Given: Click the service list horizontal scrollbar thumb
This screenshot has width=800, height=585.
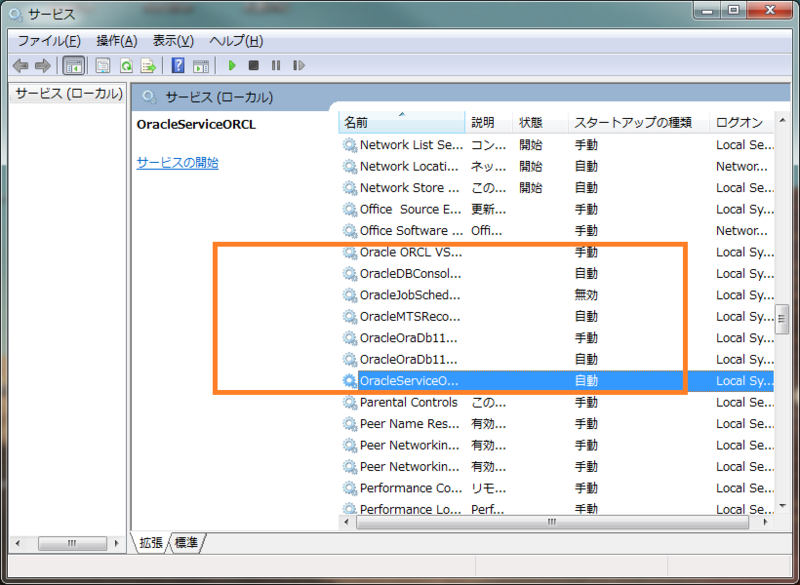Looking at the screenshot, I should click(553, 522).
